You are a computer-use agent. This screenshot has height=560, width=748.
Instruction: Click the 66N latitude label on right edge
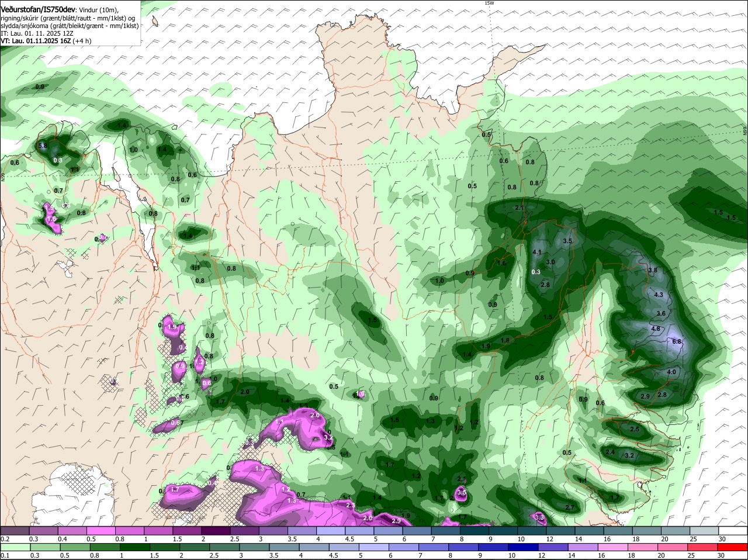[x=745, y=132]
